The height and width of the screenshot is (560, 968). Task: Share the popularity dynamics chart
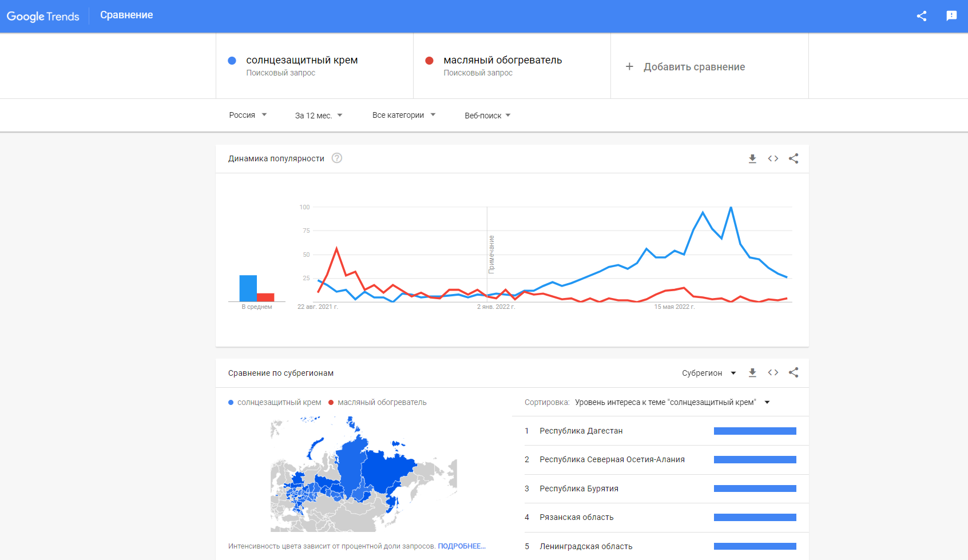coord(794,158)
